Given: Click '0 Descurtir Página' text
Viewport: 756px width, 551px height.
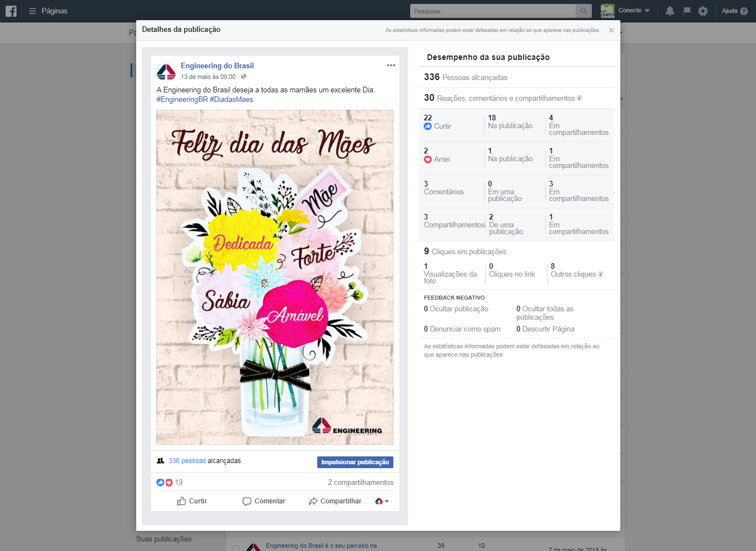Looking at the screenshot, I should click(545, 329).
